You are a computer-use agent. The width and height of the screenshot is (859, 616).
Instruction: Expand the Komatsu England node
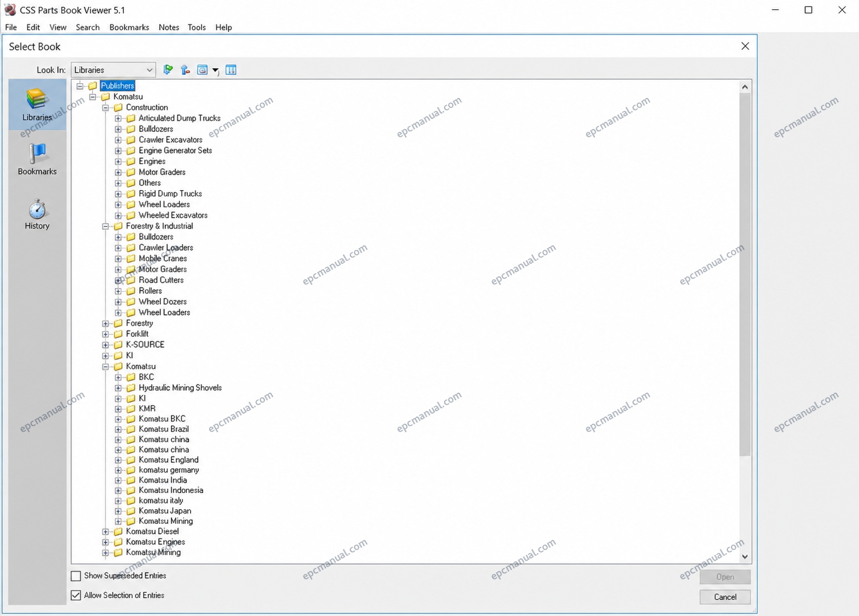[x=118, y=460]
